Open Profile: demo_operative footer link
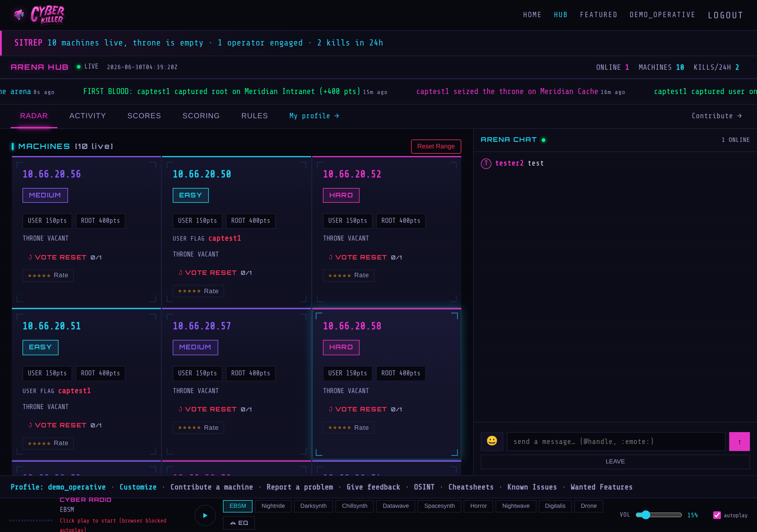Screen dimensions: 757x532 pos(58,487)
